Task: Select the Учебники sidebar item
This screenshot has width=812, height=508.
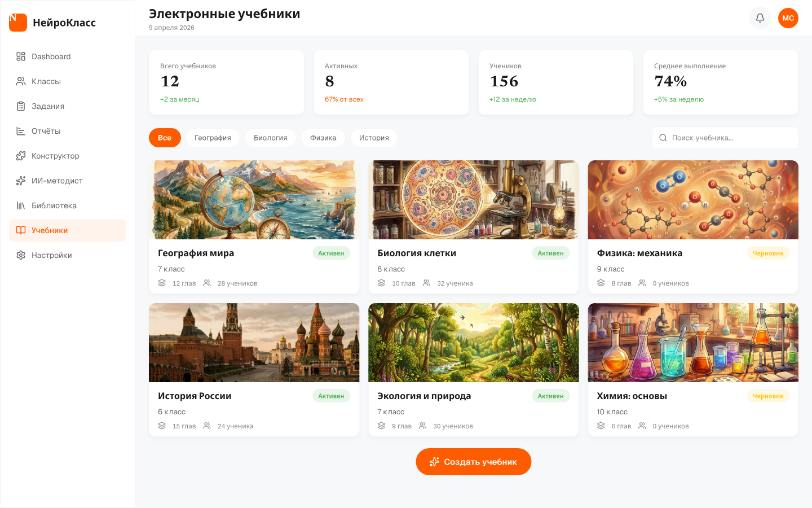Action: click(x=50, y=230)
